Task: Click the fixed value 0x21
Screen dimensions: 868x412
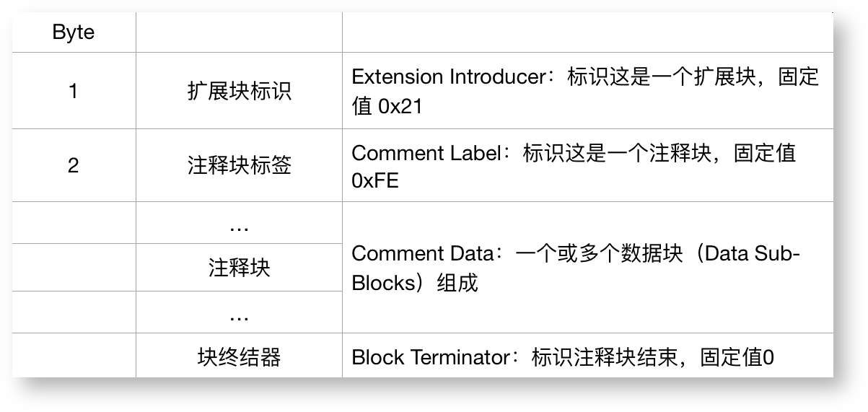Action: click(x=400, y=107)
